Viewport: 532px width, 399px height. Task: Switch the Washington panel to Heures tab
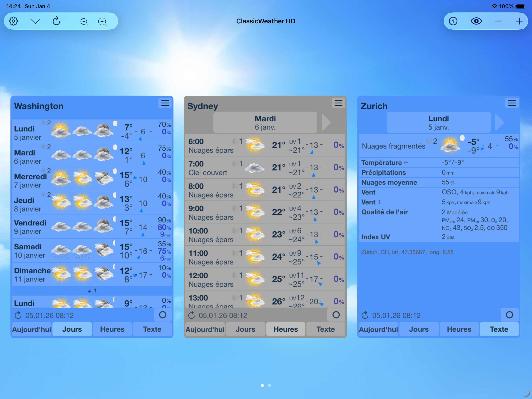pos(112,329)
